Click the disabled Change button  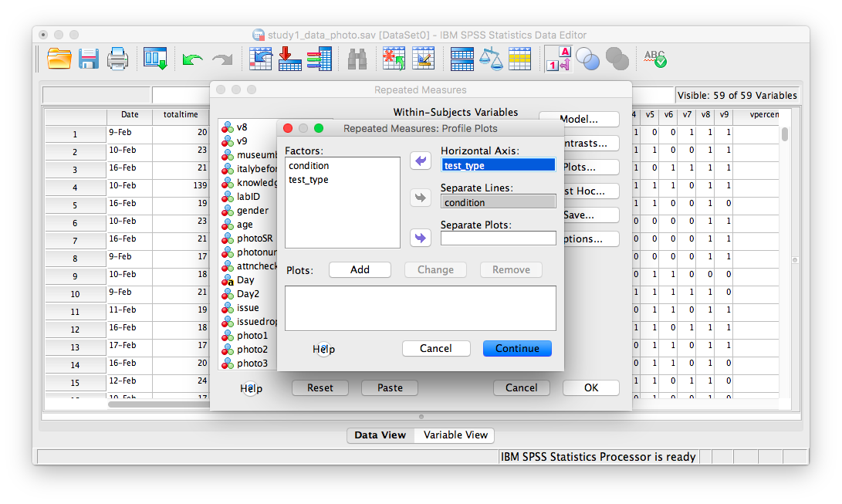tap(435, 269)
